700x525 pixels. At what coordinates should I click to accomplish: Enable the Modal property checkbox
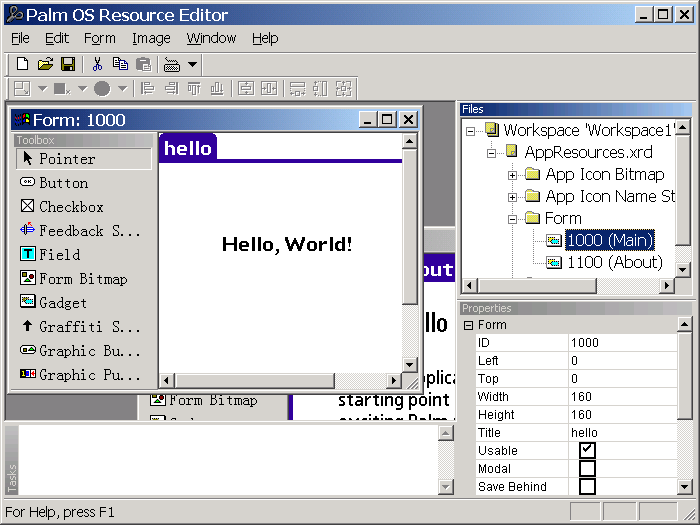[x=587, y=468]
